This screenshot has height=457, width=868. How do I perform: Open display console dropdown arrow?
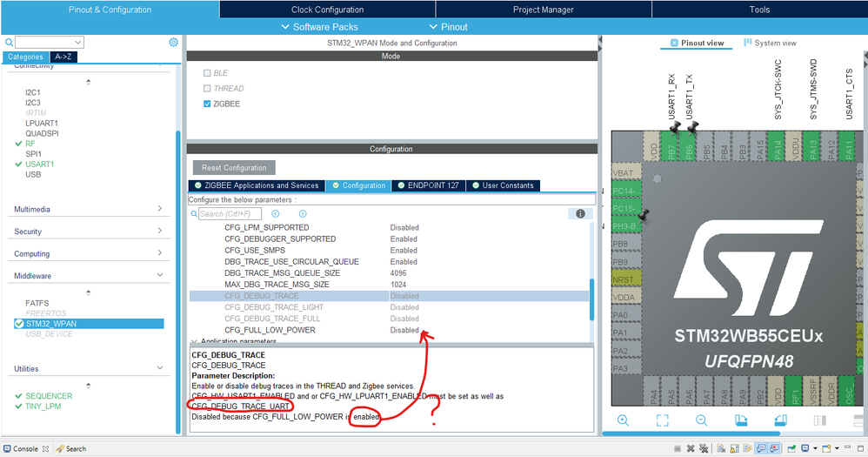tap(815, 448)
